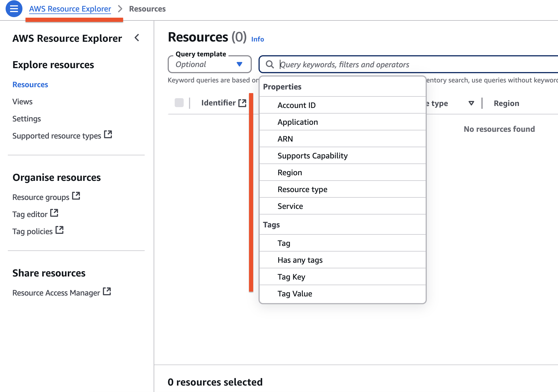Open the hamburger navigation menu icon
The width and height of the screenshot is (558, 392).
point(14,9)
